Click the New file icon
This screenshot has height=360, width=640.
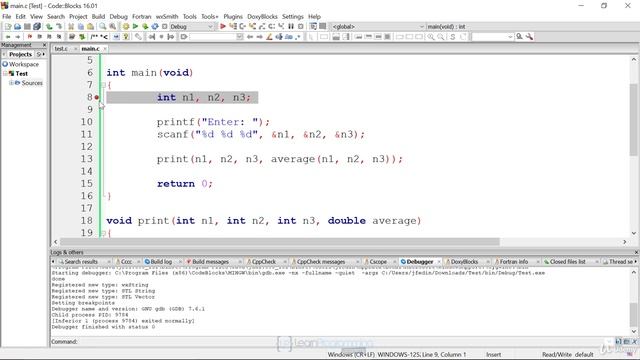click(8, 27)
